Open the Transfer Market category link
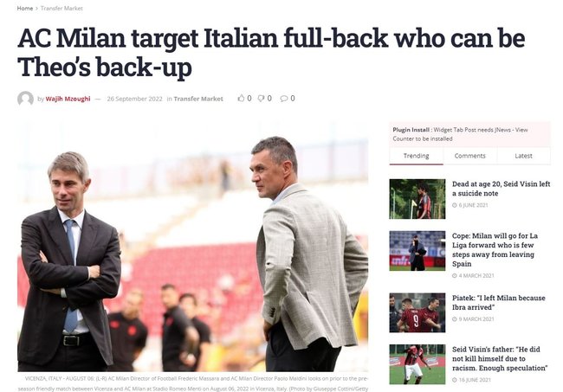Screen dimensions: 563x392 click(x=198, y=99)
